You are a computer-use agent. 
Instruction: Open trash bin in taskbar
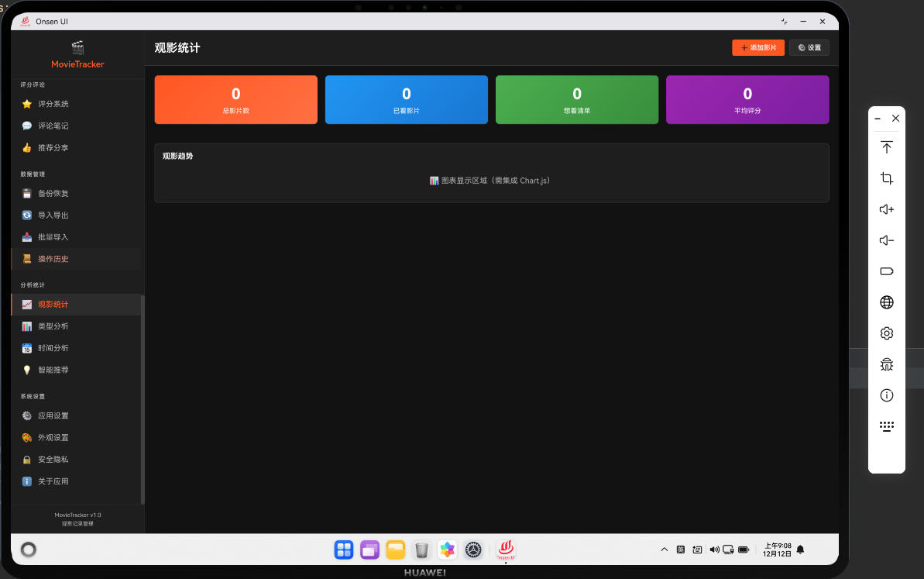[x=421, y=550]
